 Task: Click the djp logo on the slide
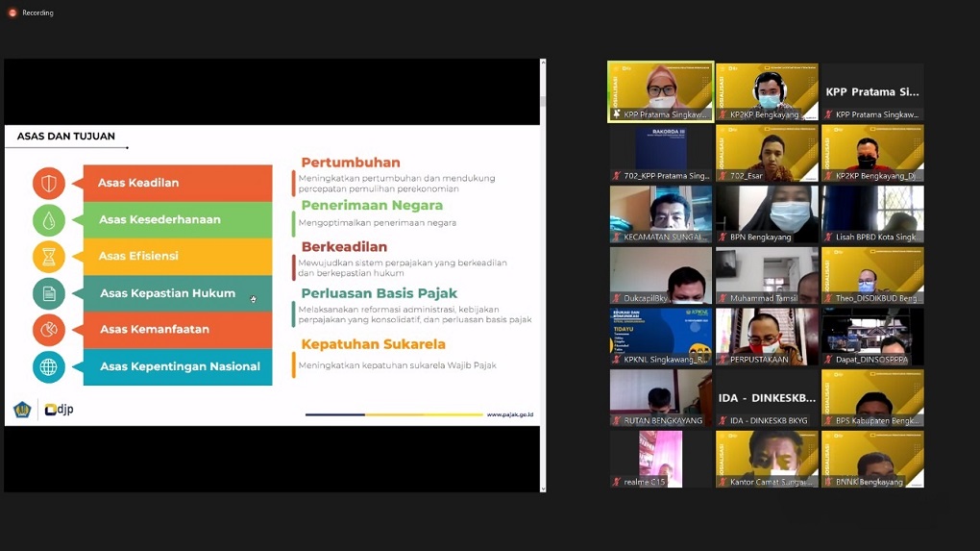(60, 410)
